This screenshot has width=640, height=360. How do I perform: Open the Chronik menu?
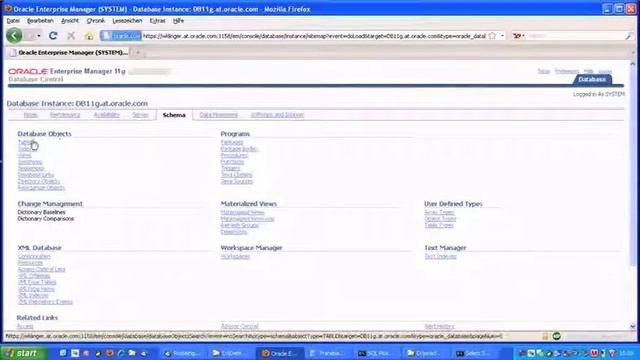96,20
